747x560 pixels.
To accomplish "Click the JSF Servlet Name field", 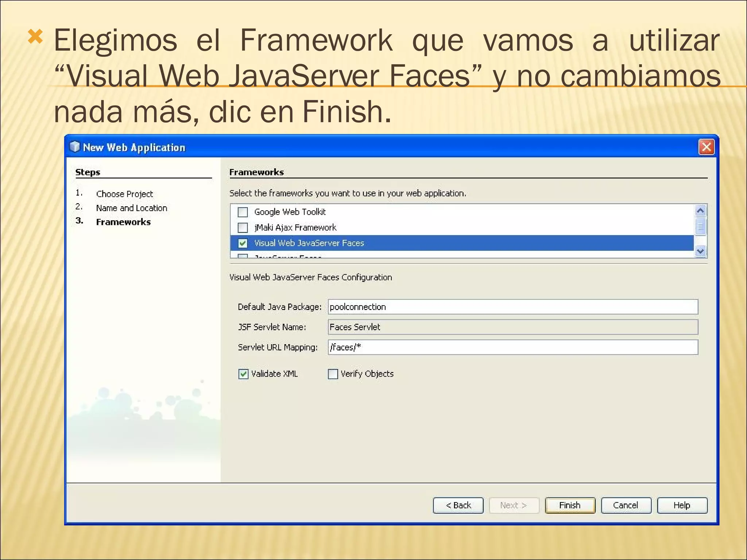I will tap(512, 327).
